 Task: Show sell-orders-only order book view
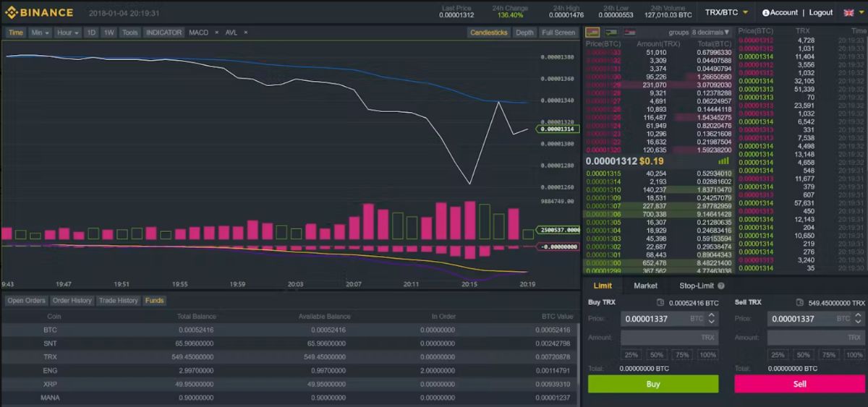point(630,33)
